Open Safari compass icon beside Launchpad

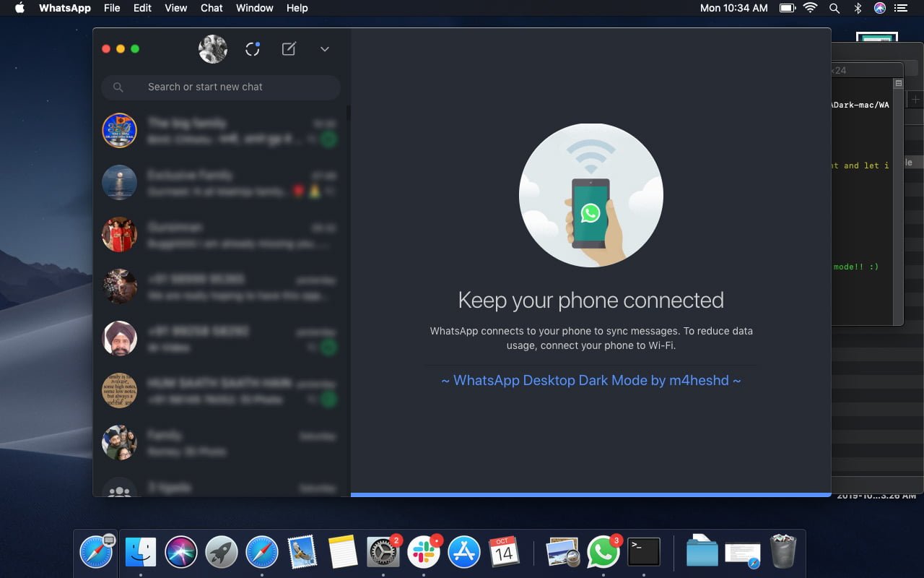pos(262,553)
